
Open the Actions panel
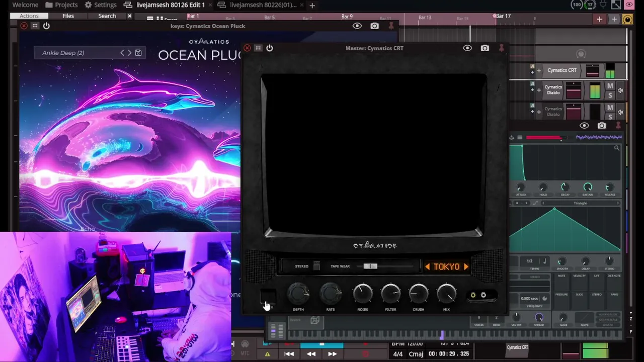[x=29, y=16]
